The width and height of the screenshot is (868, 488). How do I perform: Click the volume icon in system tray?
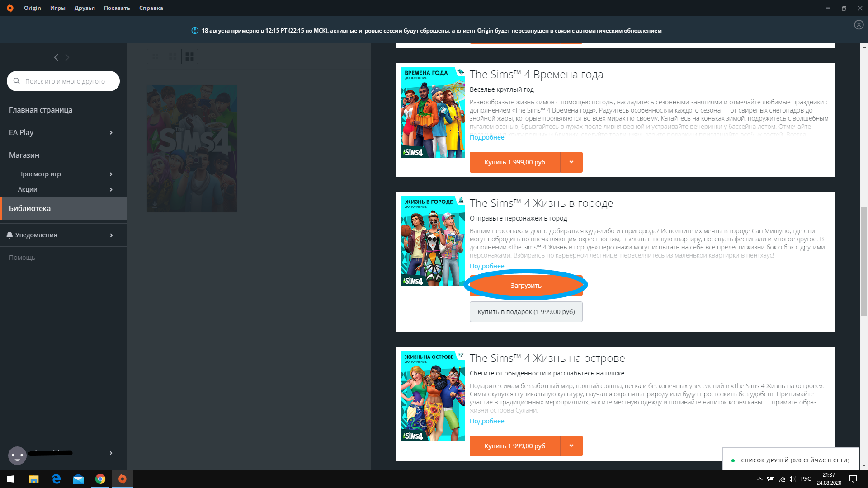pyautogui.click(x=792, y=479)
